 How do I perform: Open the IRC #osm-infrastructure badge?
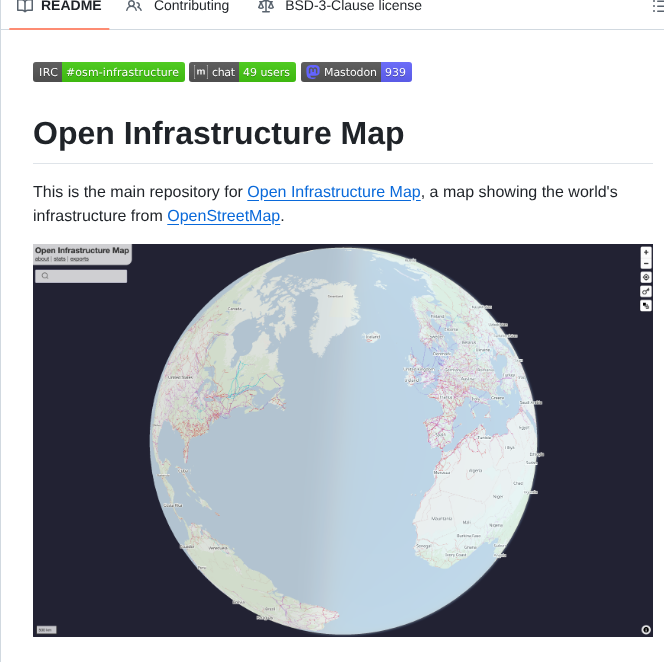[109, 72]
